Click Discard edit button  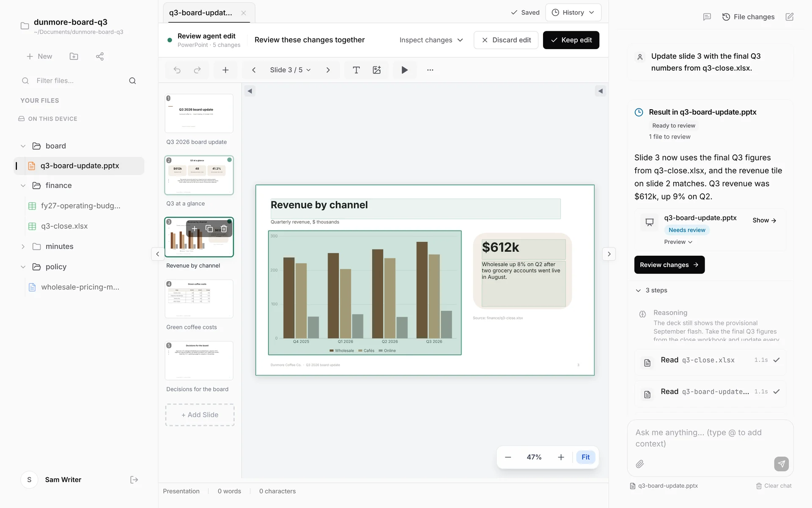pos(506,40)
